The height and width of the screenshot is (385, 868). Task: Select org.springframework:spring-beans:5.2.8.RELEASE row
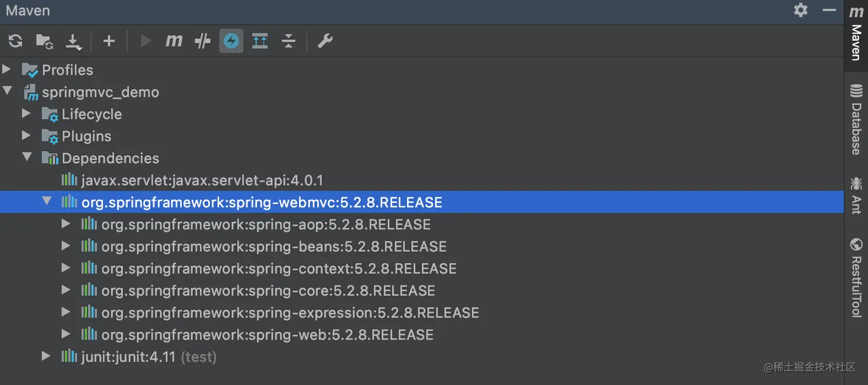[422, 246]
